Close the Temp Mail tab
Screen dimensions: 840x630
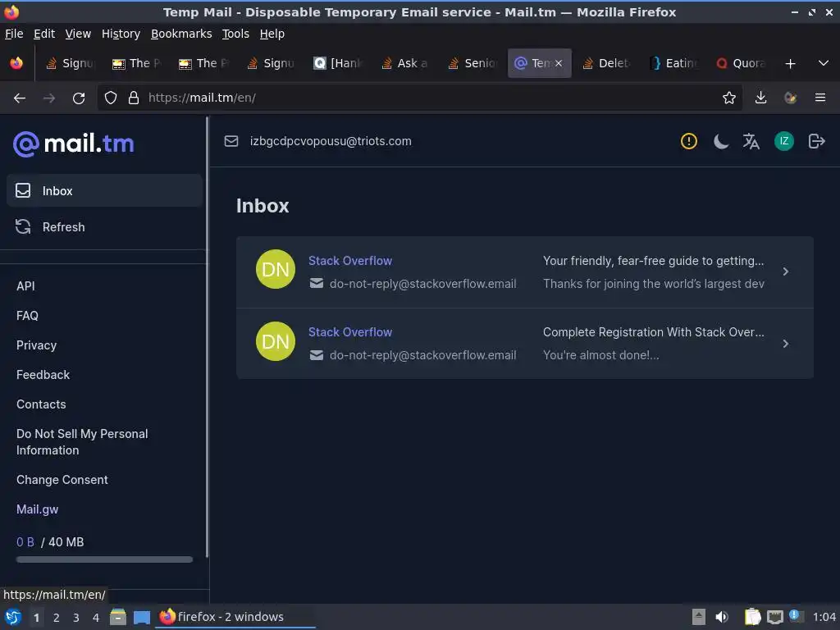[558, 63]
